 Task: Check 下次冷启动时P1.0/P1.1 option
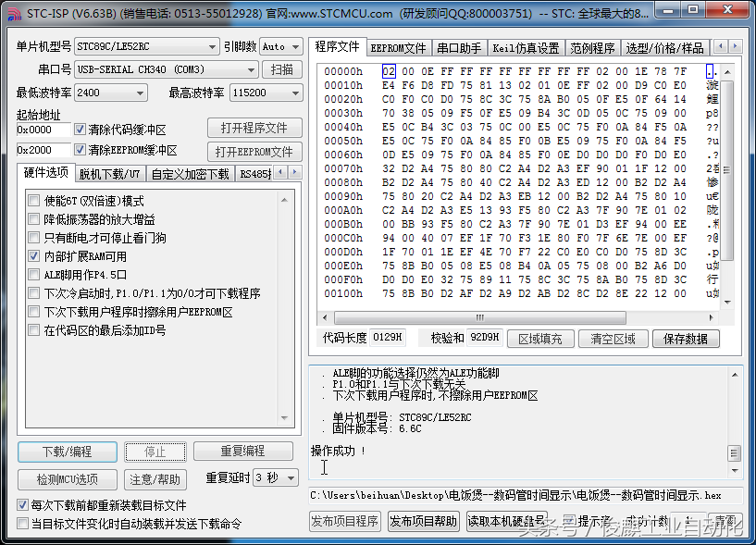point(33,292)
